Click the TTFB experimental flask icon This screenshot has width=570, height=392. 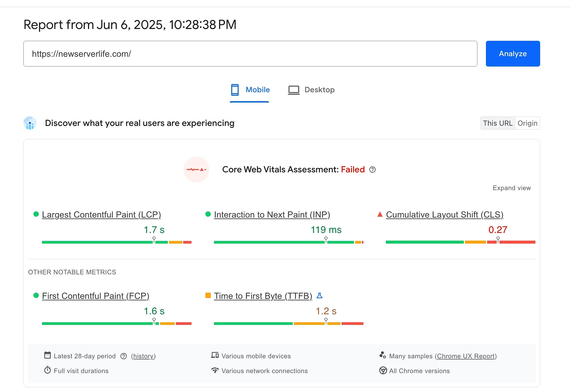319,296
